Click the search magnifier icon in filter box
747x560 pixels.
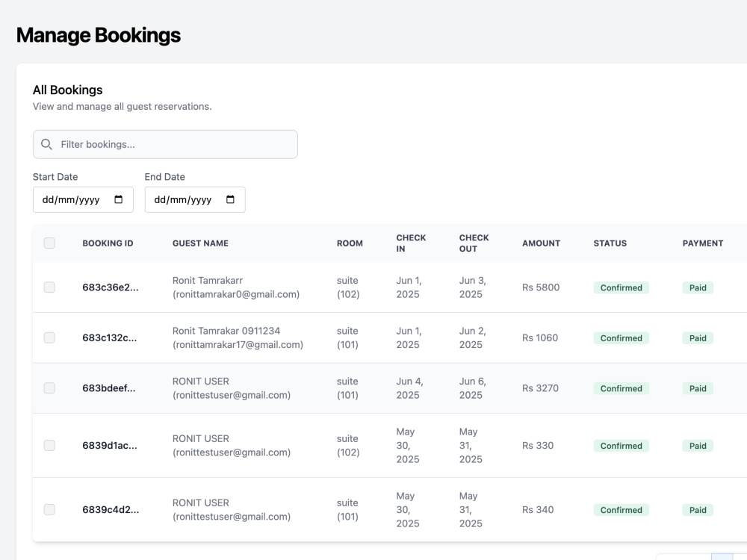pyautogui.click(x=46, y=144)
